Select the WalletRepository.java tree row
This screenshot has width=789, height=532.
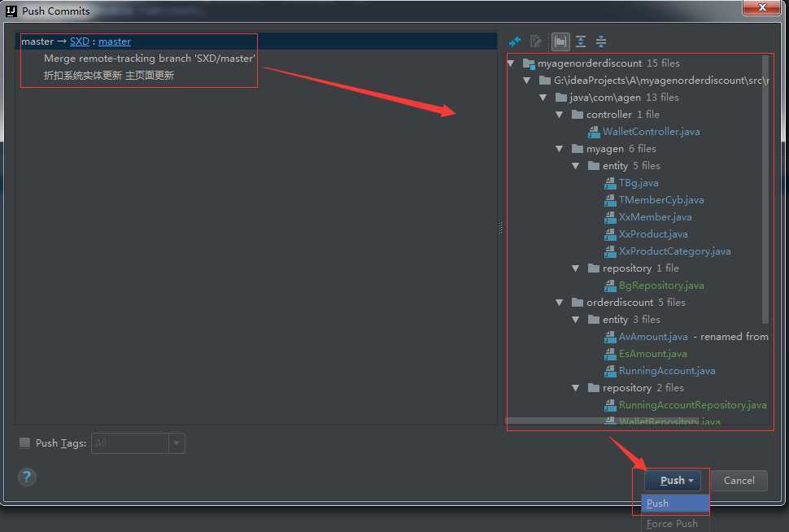point(662,421)
